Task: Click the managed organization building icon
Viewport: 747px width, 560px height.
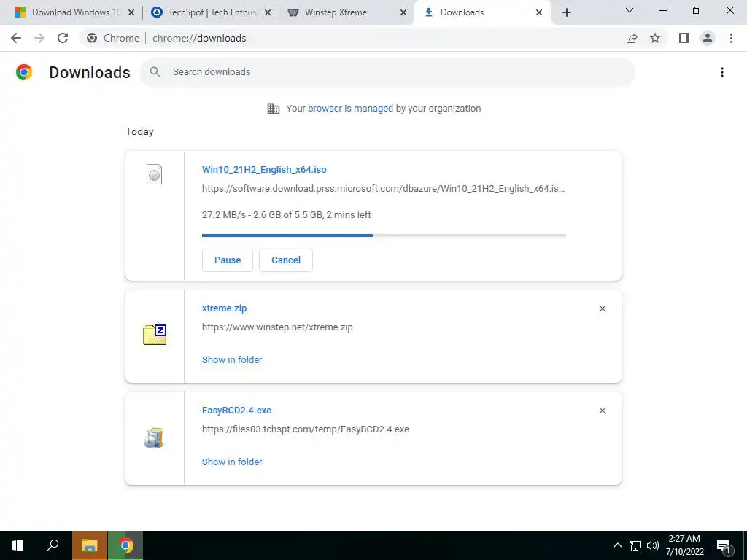Action: coord(274,109)
